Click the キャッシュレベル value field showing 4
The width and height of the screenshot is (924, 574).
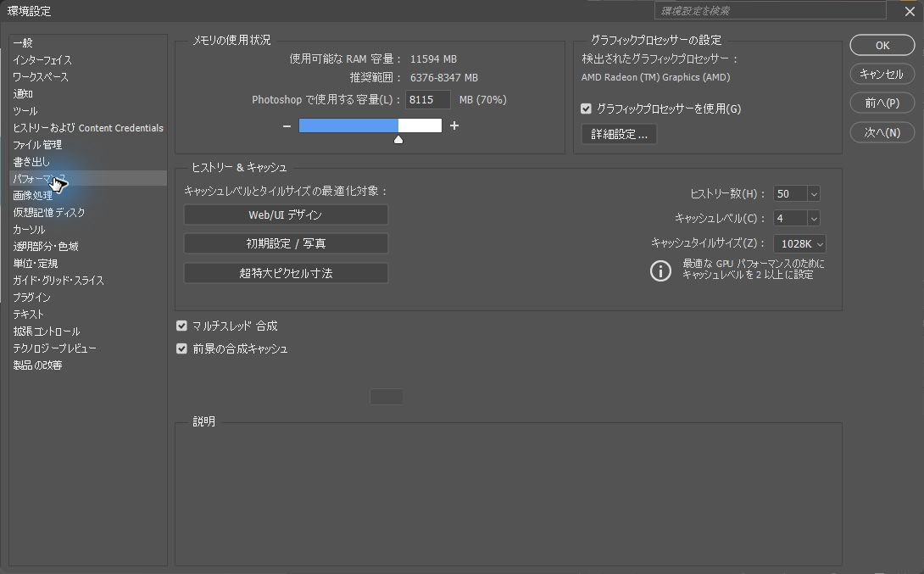coord(790,219)
